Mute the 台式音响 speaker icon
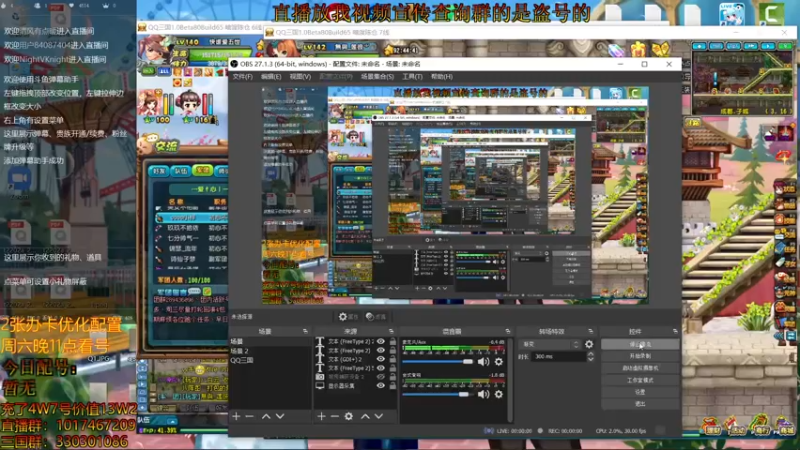This screenshot has height=450, width=800. click(x=483, y=394)
